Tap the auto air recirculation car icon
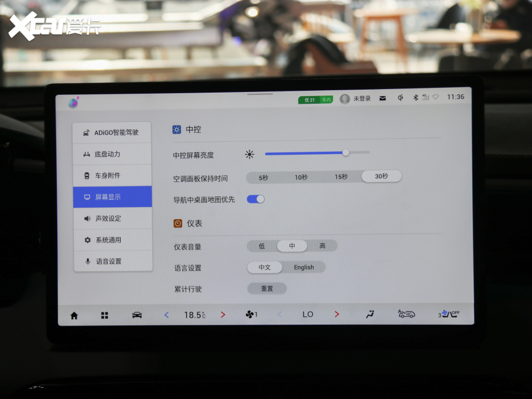The image size is (532, 399). coord(406,314)
